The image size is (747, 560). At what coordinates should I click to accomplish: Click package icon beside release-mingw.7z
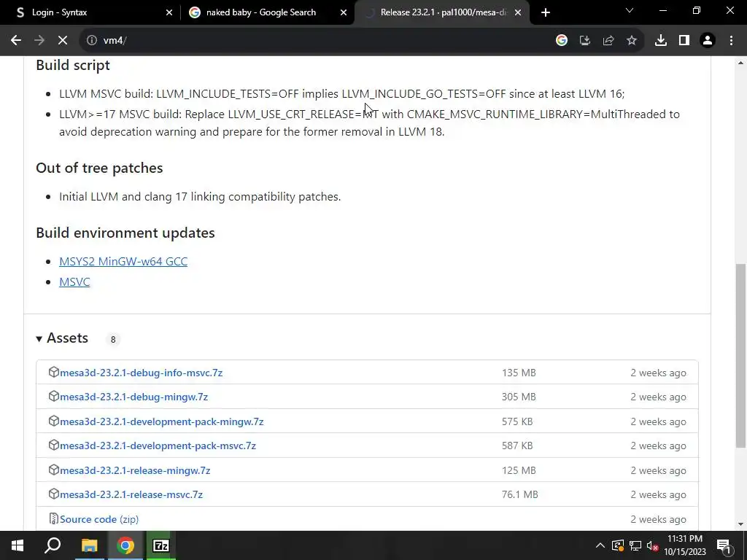click(54, 470)
